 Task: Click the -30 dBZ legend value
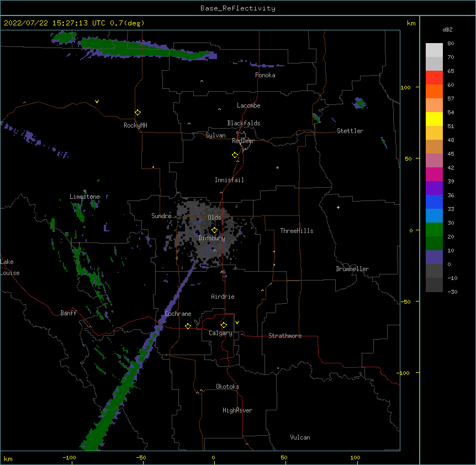(x=452, y=292)
